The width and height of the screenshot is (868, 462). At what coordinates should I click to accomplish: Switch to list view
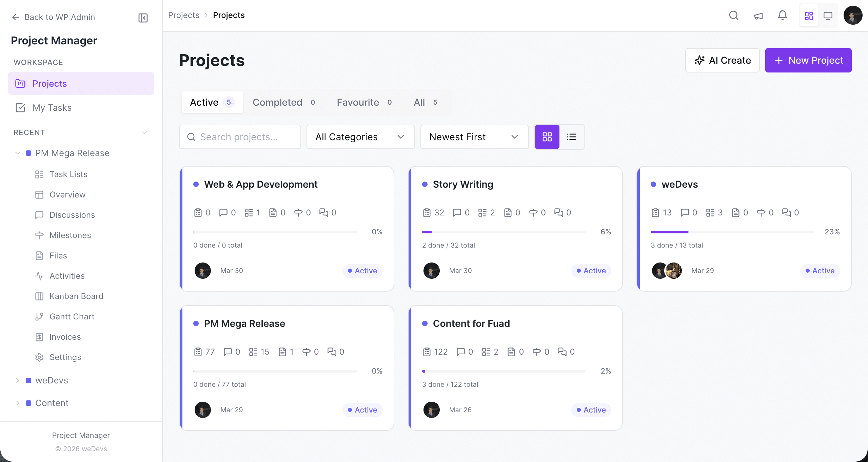click(572, 137)
